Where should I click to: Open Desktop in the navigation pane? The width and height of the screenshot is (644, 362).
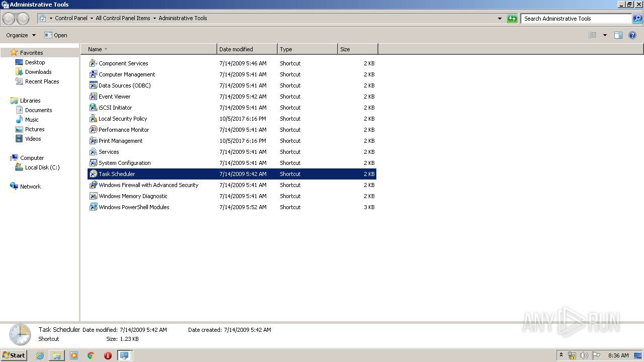pos(35,62)
